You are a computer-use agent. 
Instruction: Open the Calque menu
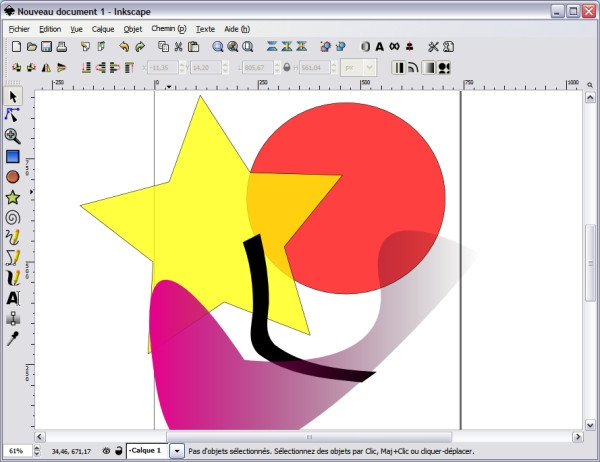pos(103,29)
